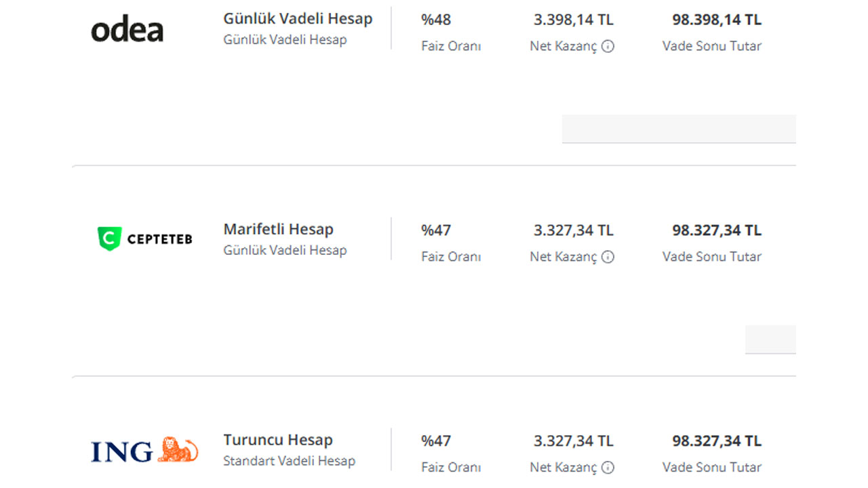Click the %48 interest rate for Odea
868x488 pixels.
pyautogui.click(x=436, y=20)
